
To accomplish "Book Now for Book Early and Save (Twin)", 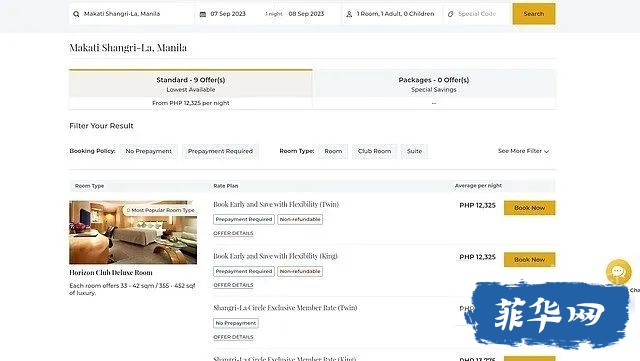I will click(x=529, y=207).
